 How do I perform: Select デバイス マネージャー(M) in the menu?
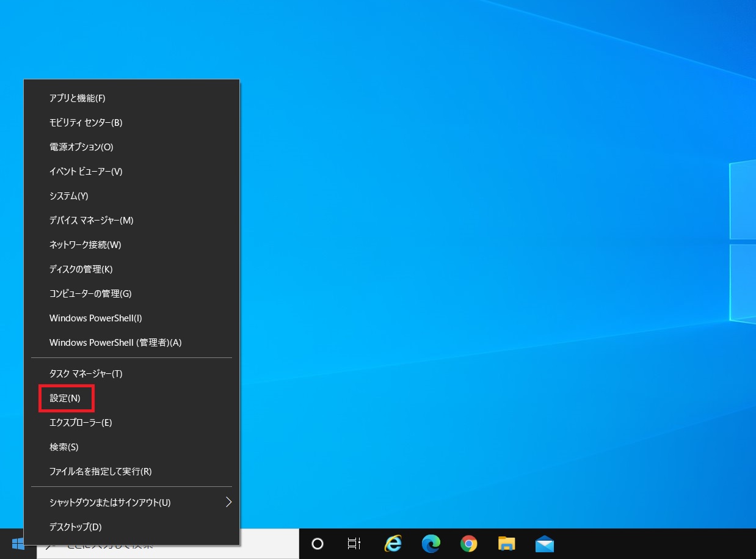click(91, 220)
